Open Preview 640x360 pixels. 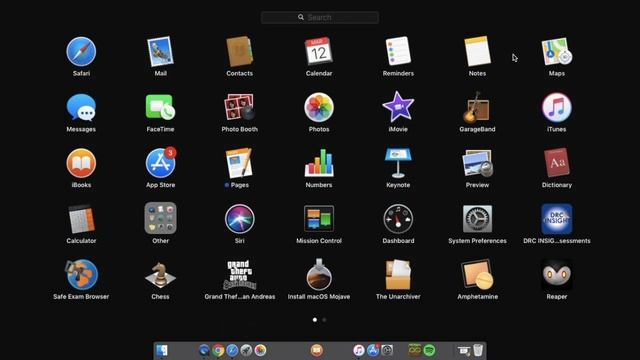pyautogui.click(x=477, y=164)
